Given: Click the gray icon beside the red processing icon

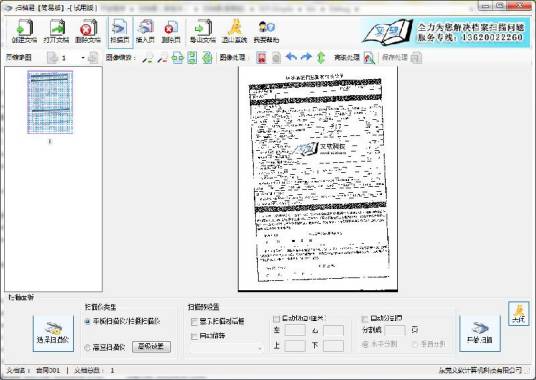Looking at the screenshot, I should click(276, 58).
